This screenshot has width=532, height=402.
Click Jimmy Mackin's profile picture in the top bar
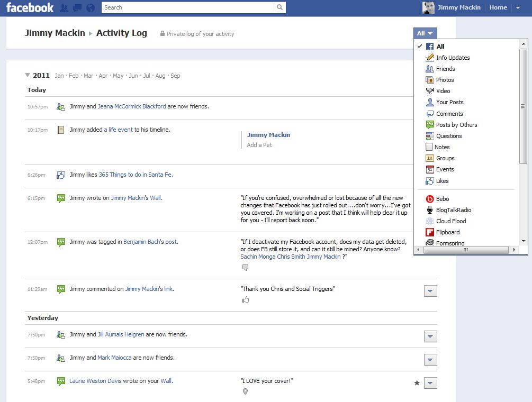(428, 7)
